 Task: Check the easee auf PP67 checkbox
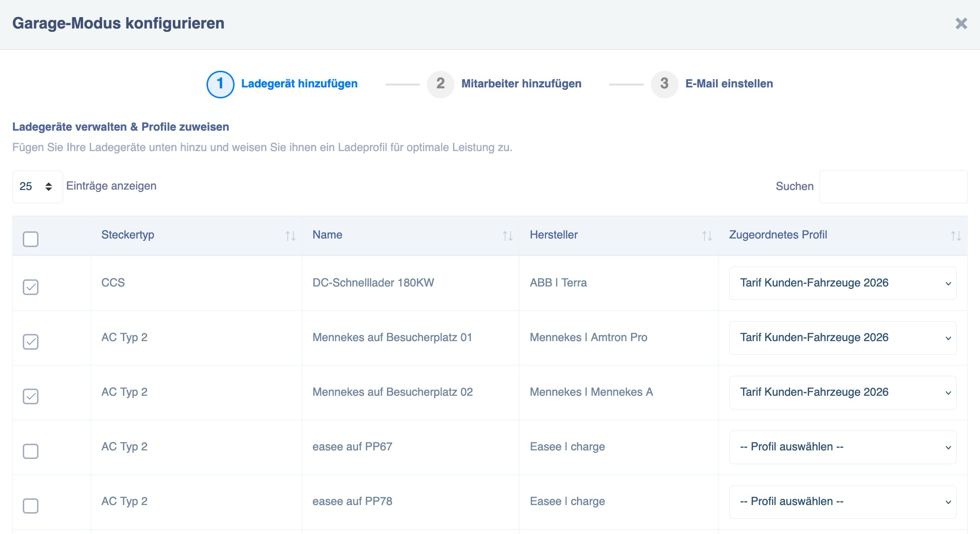coord(31,451)
